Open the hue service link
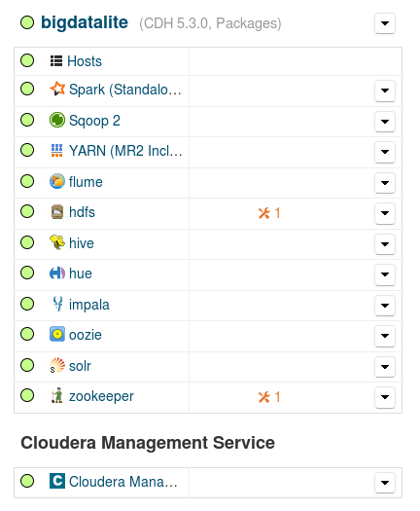This screenshot has width=420, height=511. tap(81, 274)
